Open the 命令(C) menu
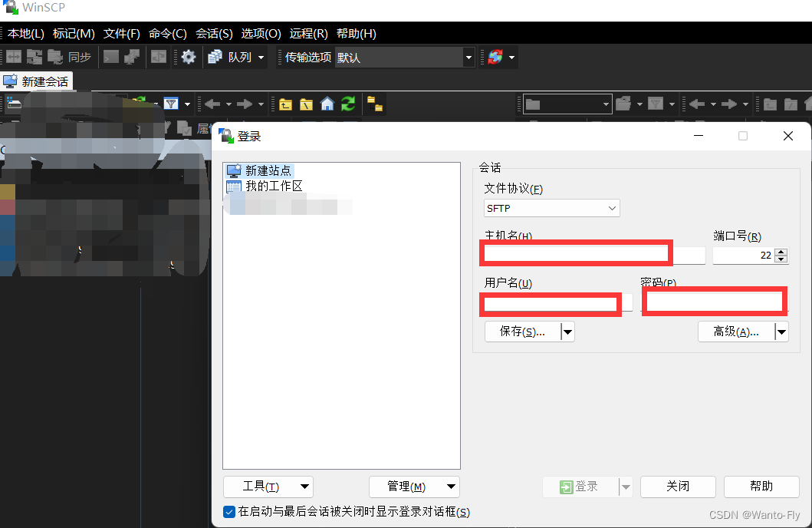The width and height of the screenshot is (812, 528). tap(168, 34)
